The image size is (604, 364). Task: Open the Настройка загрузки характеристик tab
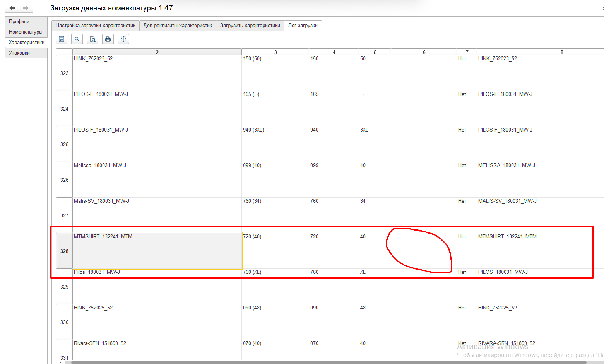[x=95, y=26]
